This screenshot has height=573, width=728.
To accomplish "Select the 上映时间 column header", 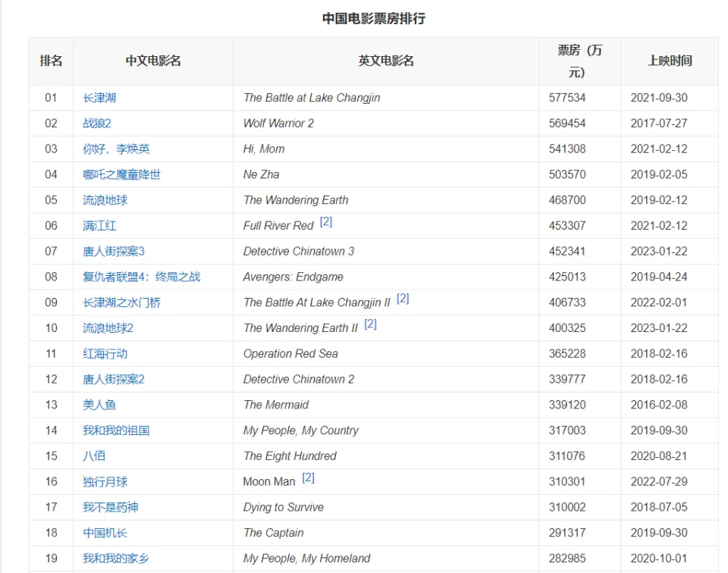I will point(670,61).
